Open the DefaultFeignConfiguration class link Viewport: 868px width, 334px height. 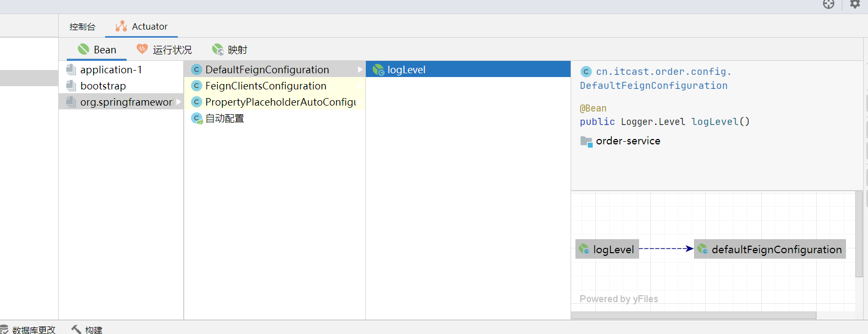[x=654, y=86]
